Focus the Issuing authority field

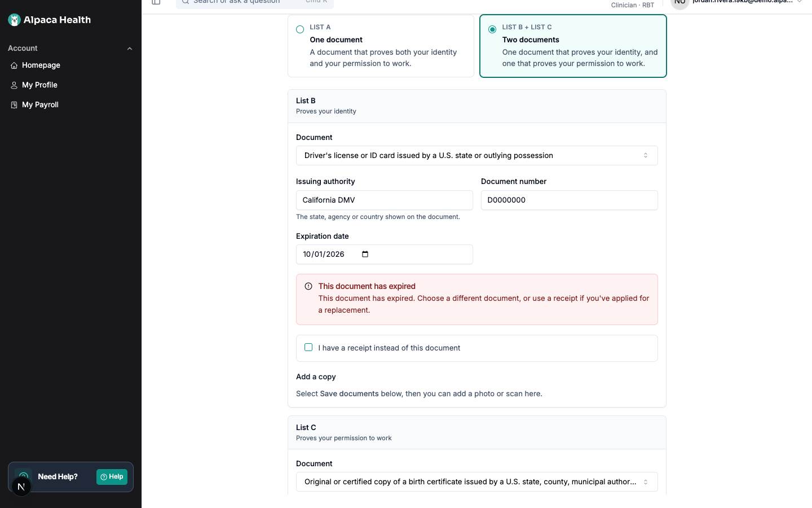pos(384,200)
